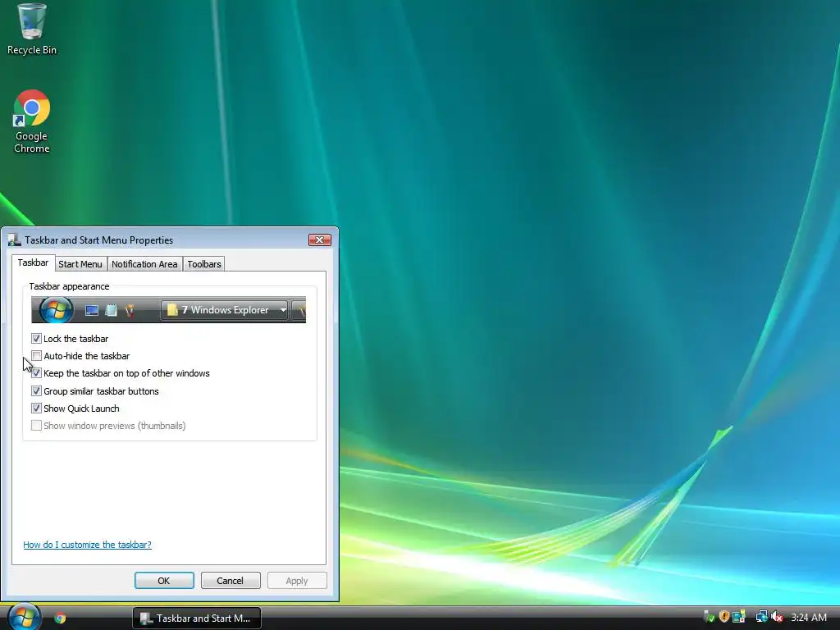Toggle Keep the taskbar on top checkbox
The width and height of the screenshot is (840, 630).
coord(36,373)
